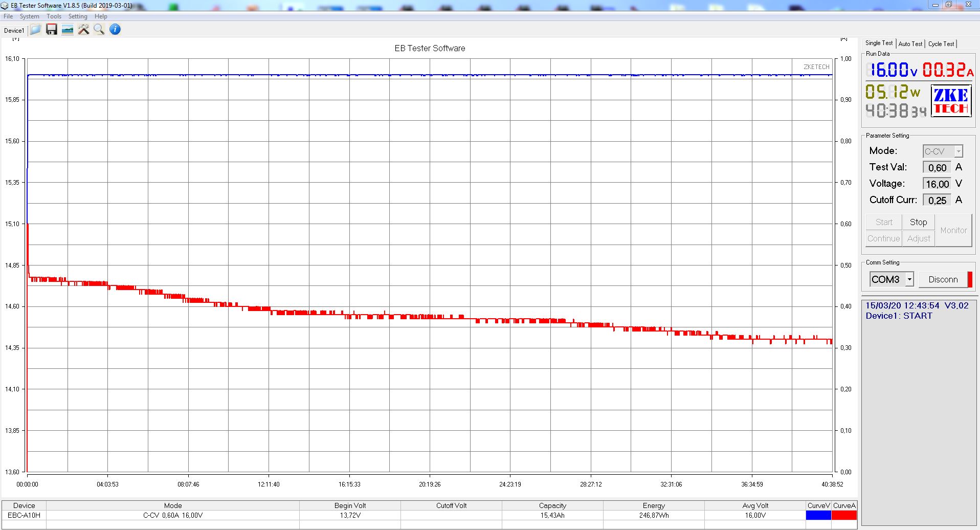This screenshot has width=980, height=530.
Task: Expand the Mode C-CV dropdown
Action: 958,151
